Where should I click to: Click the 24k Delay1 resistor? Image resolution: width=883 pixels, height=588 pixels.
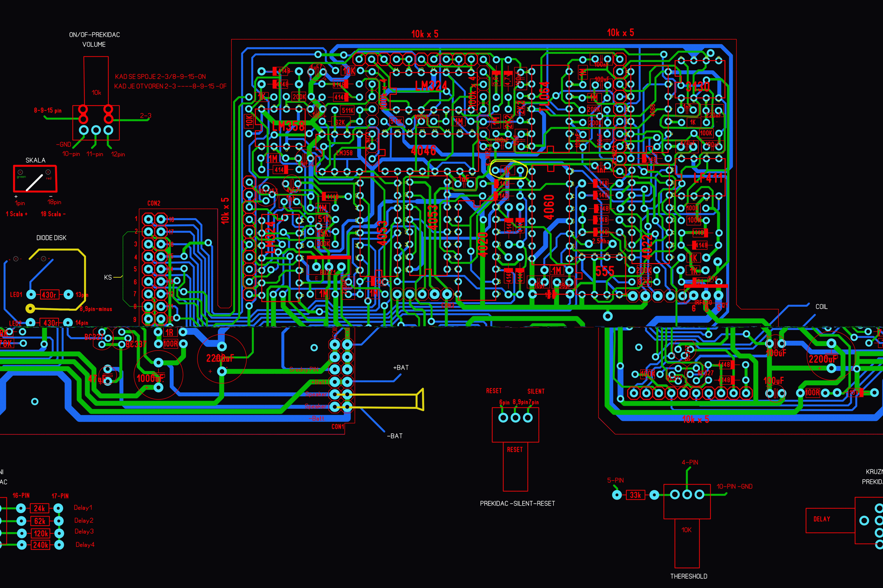(x=39, y=508)
